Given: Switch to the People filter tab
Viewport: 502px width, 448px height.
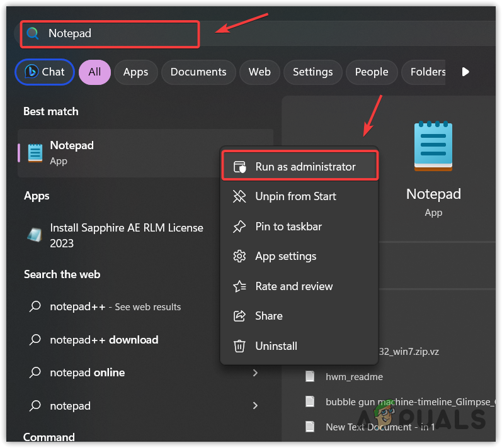Looking at the screenshot, I should 372,72.
